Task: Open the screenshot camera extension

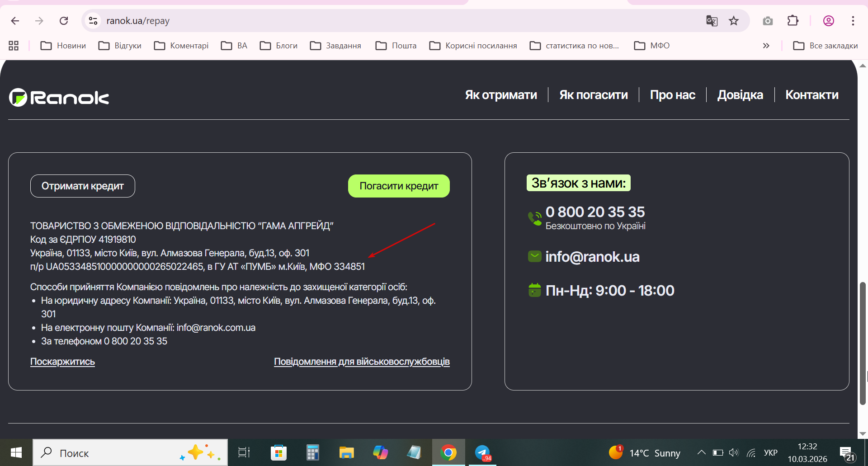Action: click(x=768, y=21)
